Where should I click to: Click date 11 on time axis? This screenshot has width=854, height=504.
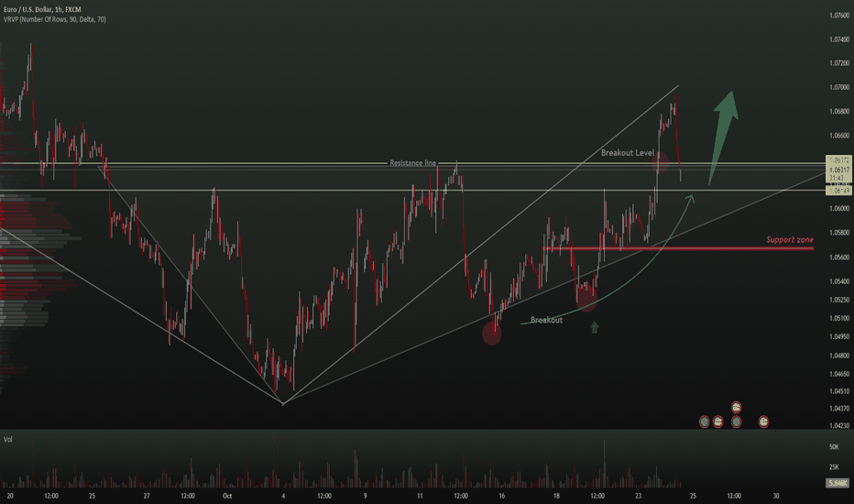(x=420, y=496)
